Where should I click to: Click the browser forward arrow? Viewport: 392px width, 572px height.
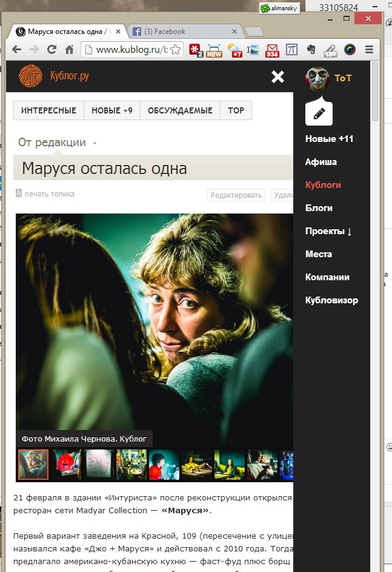(x=34, y=50)
